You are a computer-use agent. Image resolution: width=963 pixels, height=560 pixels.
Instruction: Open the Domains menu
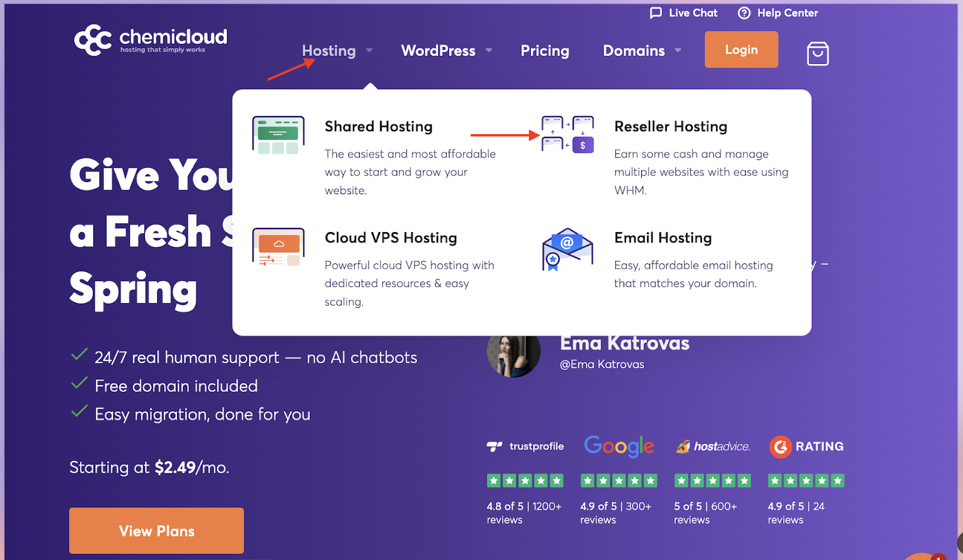pos(634,51)
